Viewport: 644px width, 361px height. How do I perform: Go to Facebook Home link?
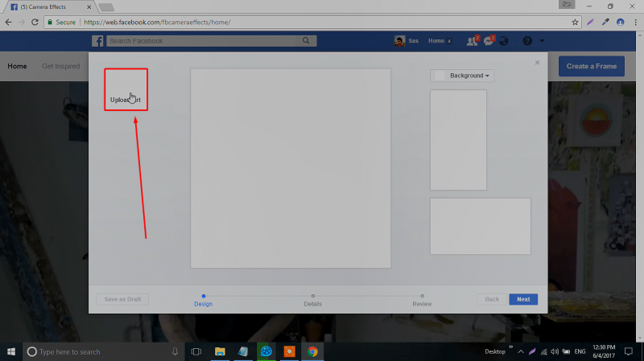pos(436,41)
